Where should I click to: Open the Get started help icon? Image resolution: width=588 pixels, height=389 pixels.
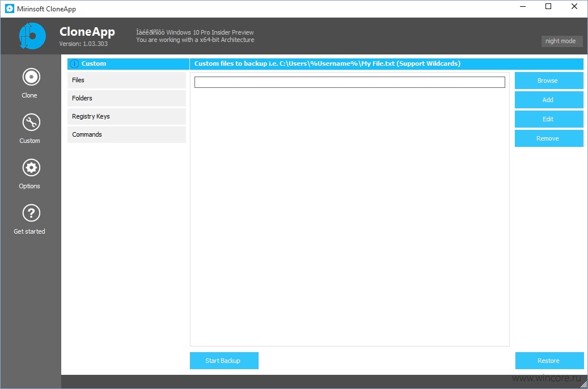(31, 213)
